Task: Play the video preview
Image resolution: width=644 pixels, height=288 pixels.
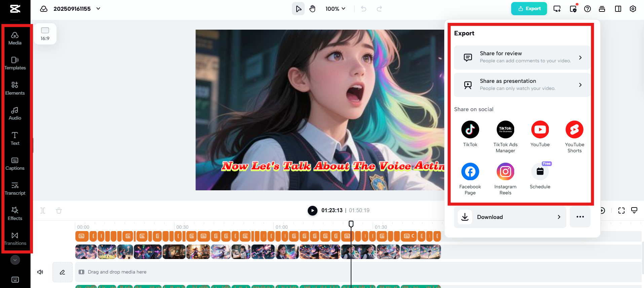Action: click(312, 211)
